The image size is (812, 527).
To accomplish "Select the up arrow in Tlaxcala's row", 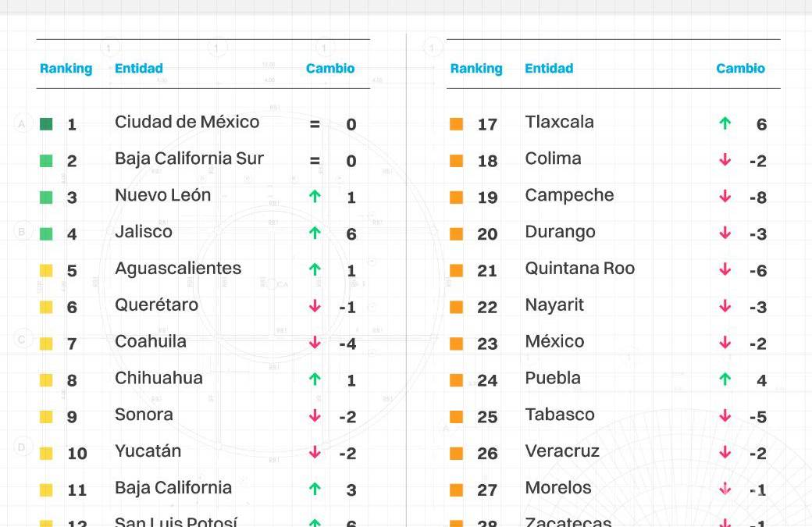I will point(725,123).
